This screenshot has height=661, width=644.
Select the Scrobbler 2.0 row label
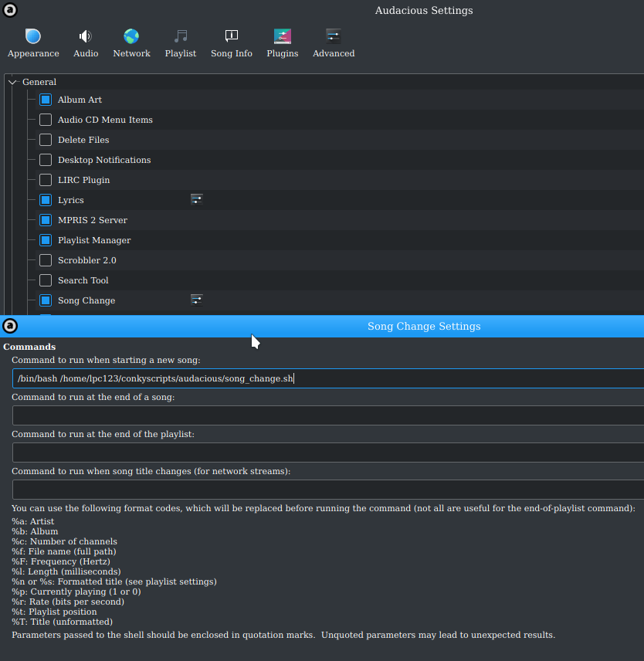[86, 260]
